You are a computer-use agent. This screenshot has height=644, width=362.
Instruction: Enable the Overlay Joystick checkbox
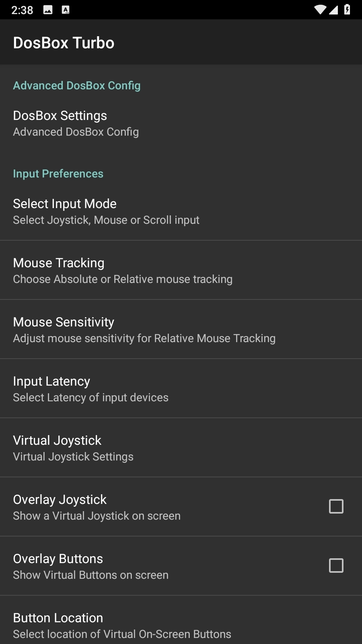point(336,506)
